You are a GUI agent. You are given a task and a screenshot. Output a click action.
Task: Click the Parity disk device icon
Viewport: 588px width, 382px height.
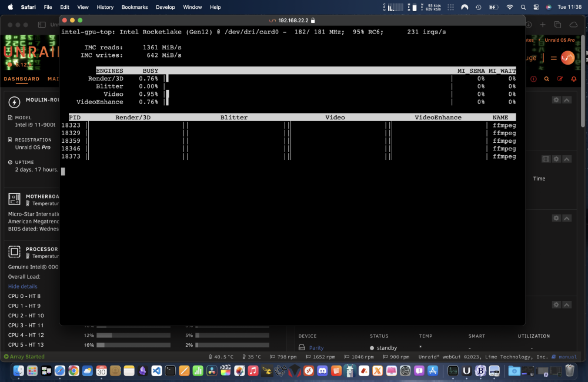point(302,347)
